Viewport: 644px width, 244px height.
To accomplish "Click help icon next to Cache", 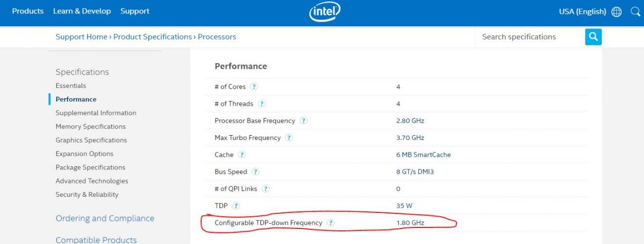I will [241, 154].
